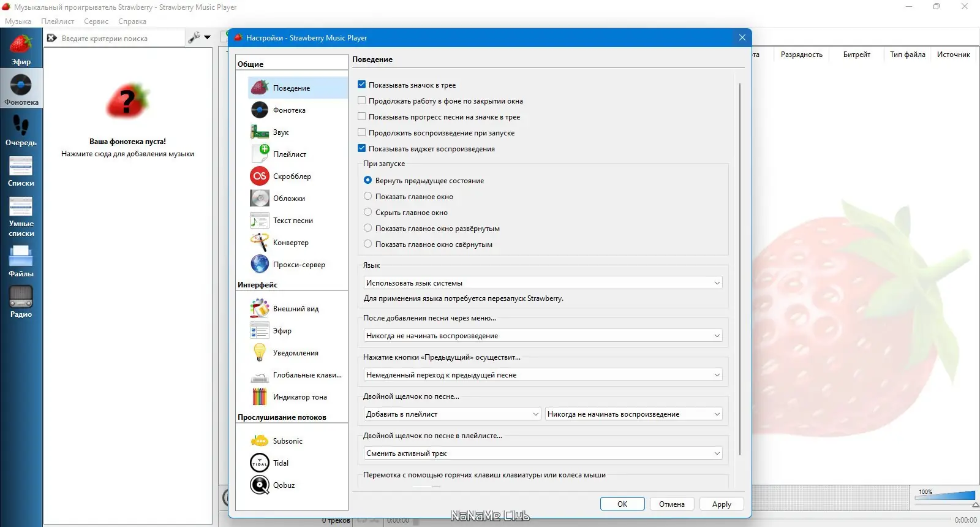The width and height of the screenshot is (980, 527).
Task: Open Добавить в плейлист dropdown
Action: (452, 414)
